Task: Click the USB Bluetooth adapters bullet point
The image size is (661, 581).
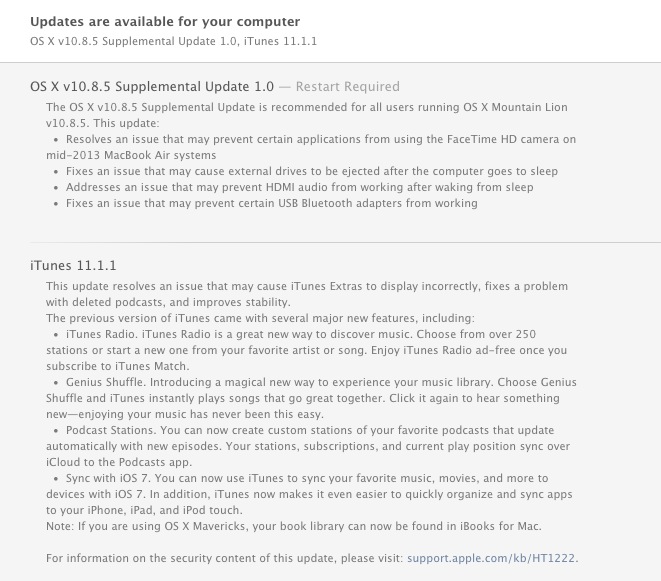Action: (270, 203)
